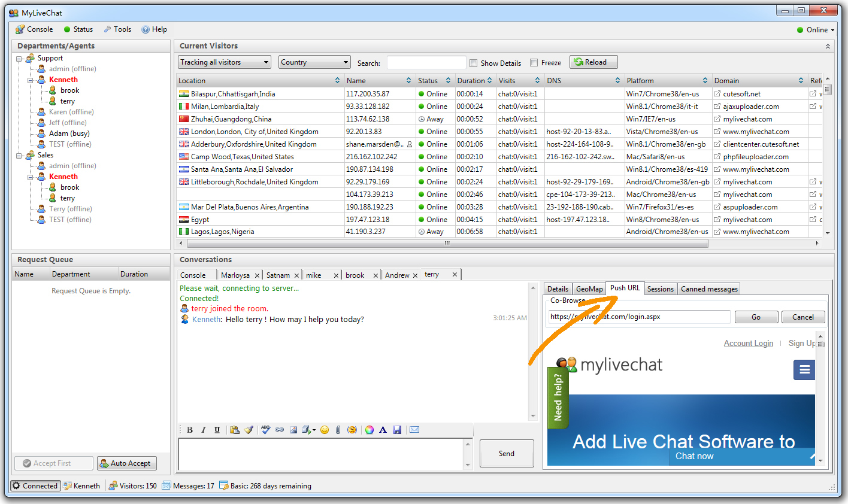Viewport: 848px width, 504px height.
Task: Insert an image via picture icon
Action: point(293,430)
